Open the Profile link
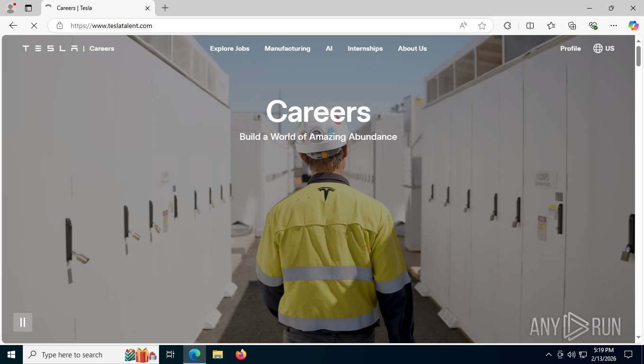This screenshot has height=364, width=644. pos(571,48)
